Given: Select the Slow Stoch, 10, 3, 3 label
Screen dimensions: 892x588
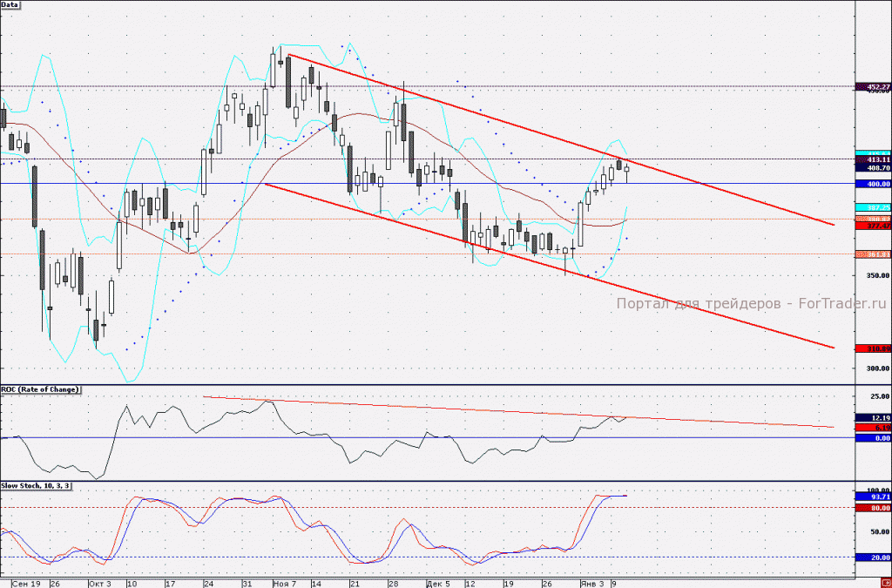Looking at the screenshot, I should [36, 485].
